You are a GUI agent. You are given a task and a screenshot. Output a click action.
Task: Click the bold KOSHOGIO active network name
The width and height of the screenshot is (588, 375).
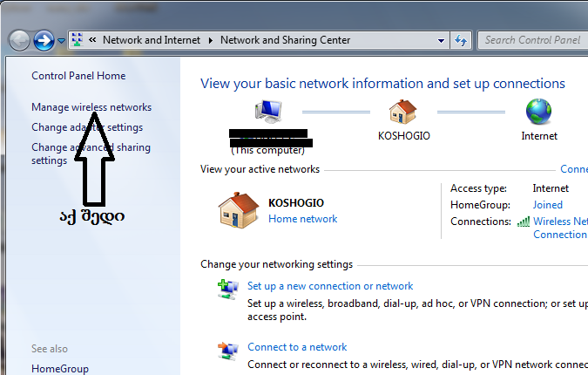[x=296, y=203]
